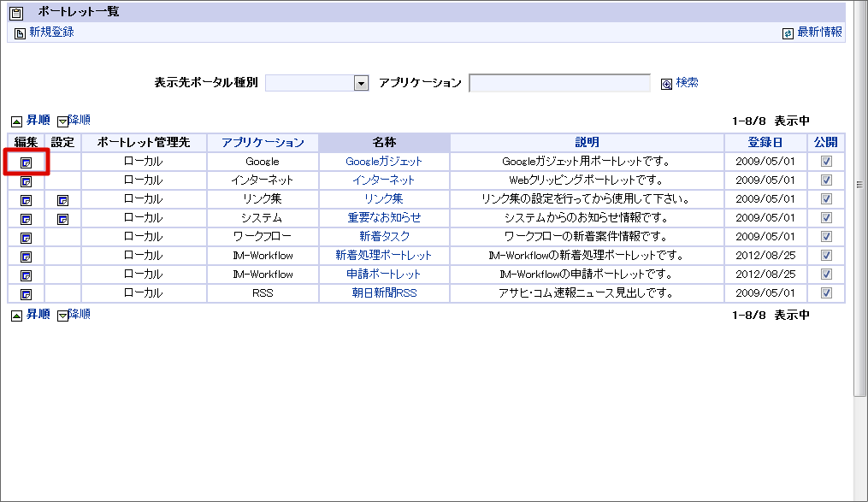868x502 pixels.
Task: Open リンク集 portlet name link
Action: (x=384, y=198)
